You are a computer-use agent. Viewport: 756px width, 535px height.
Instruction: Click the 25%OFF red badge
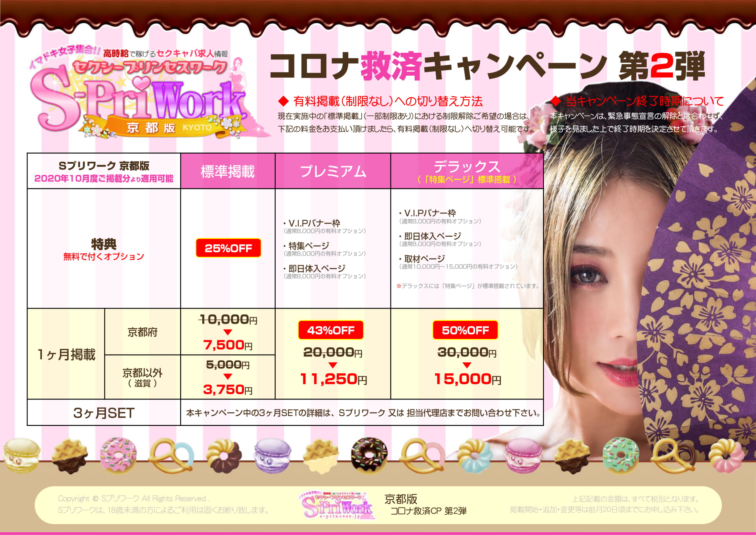(228, 248)
